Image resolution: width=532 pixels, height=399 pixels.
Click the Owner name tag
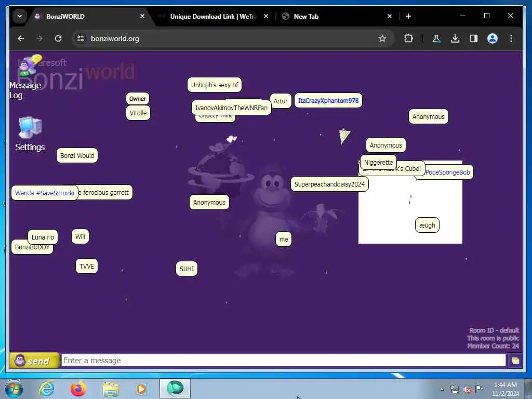tap(137, 99)
